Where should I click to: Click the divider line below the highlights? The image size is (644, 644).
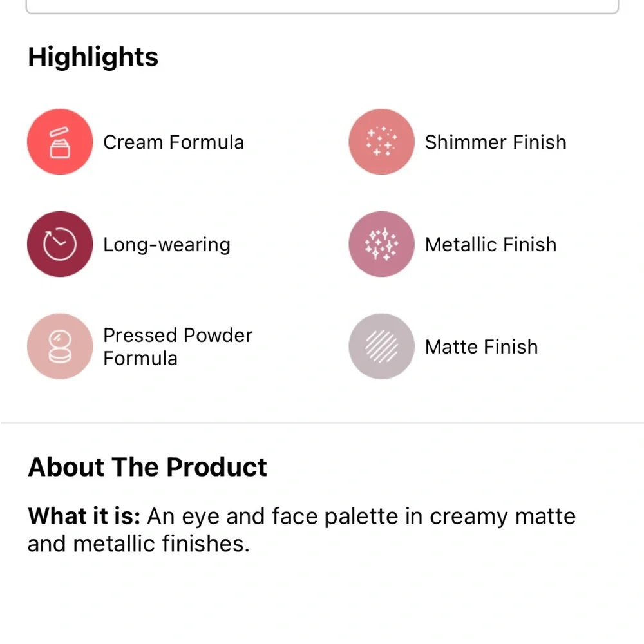tap(322, 423)
